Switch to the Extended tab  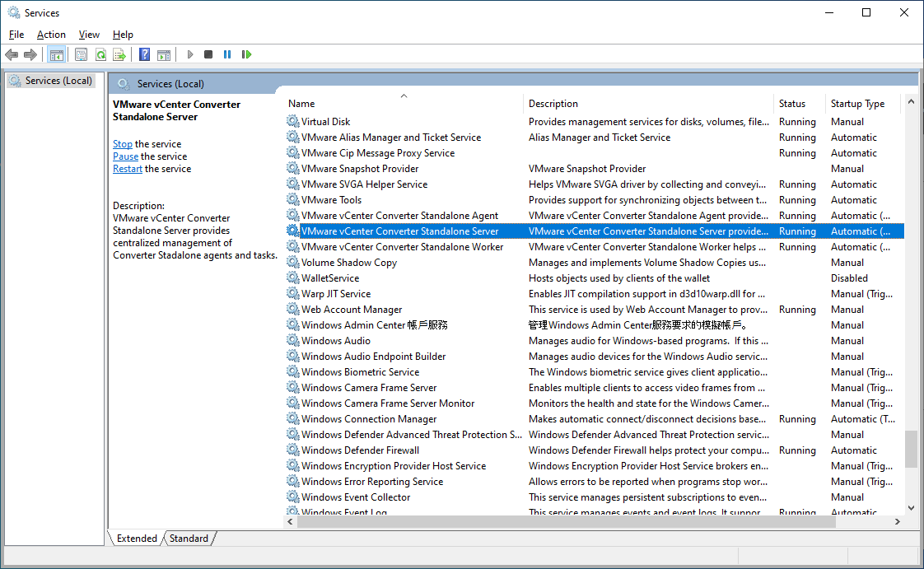137,539
